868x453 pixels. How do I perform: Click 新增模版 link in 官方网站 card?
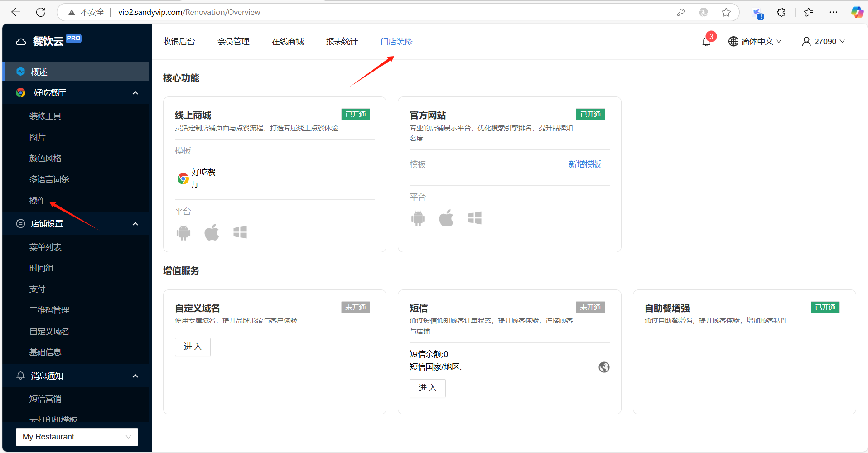coord(585,164)
